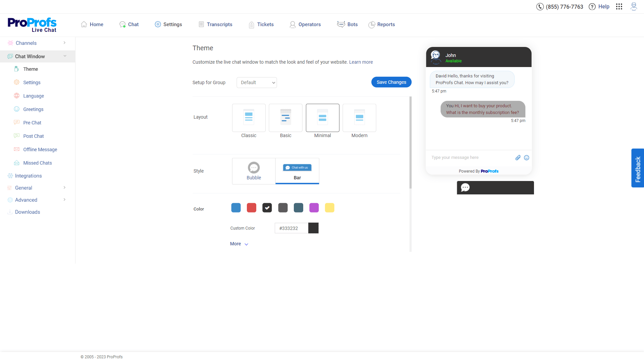
Task: Open the emoji picker in the chat window
Action: 527,158
